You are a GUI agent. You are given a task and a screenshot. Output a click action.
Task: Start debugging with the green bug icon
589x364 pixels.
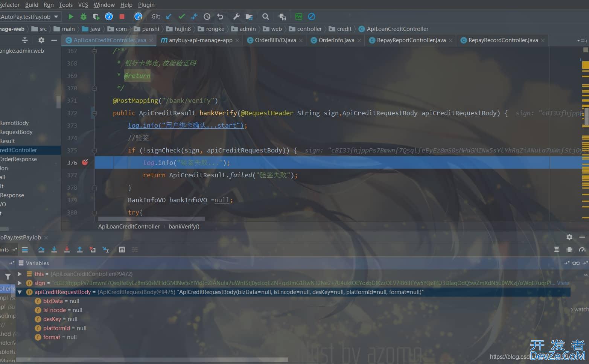84,17
